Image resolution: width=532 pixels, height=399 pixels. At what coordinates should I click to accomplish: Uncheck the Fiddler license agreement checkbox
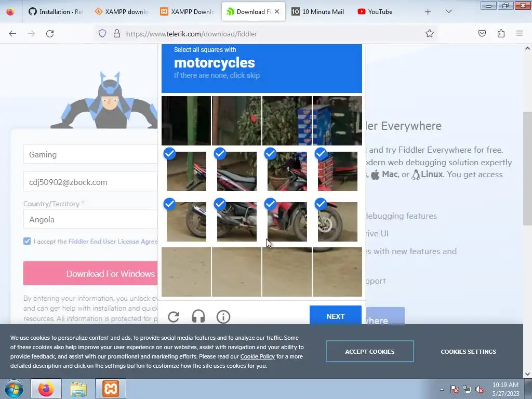pyautogui.click(x=27, y=241)
